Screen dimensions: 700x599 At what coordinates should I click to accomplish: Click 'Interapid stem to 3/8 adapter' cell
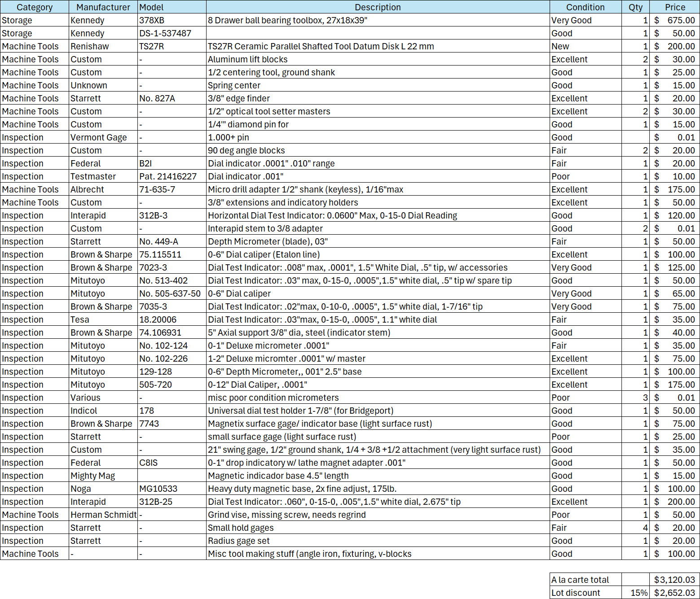pos(378,228)
